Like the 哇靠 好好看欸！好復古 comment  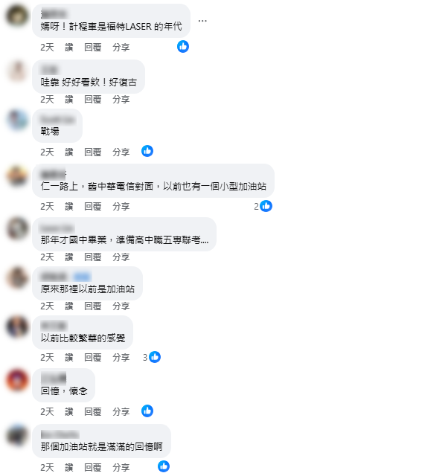pyautogui.click(x=69, y=99)
